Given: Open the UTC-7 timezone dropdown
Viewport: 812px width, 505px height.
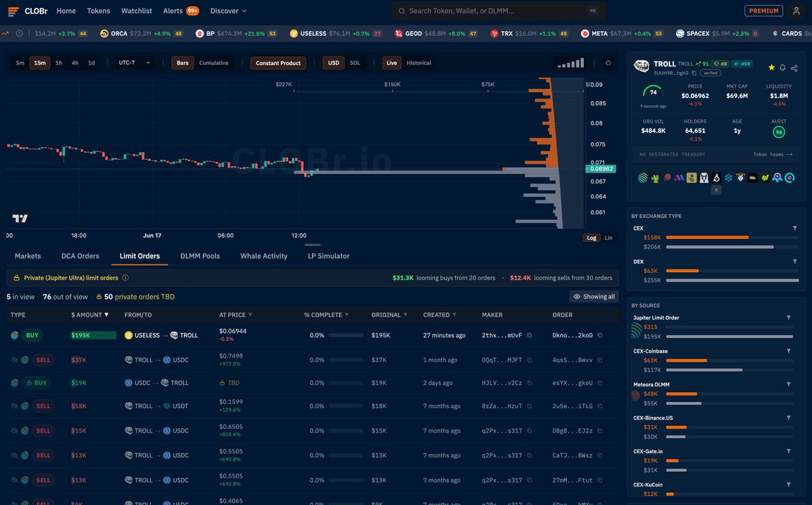Looking at the screenshot, I should (135, 63).
